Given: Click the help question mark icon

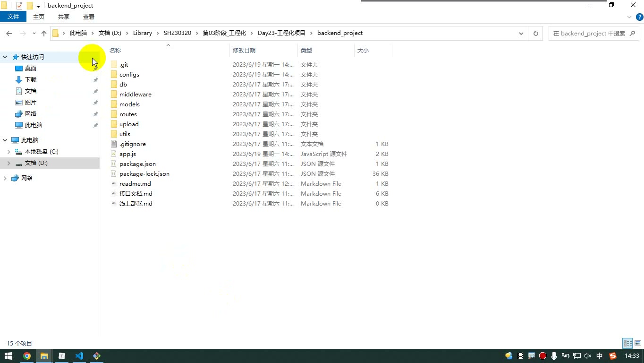Looking at the screenshot, I should click(640, 17).
